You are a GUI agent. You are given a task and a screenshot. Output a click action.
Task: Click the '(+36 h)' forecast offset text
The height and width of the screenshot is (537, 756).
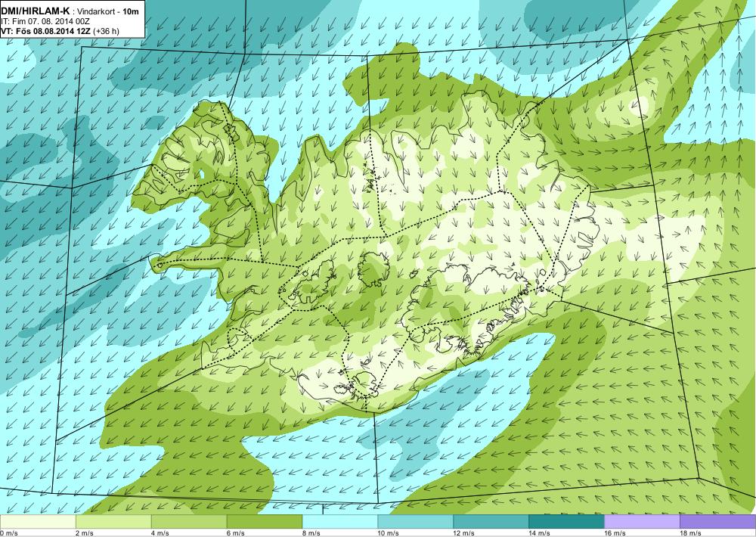pos(106,31)
